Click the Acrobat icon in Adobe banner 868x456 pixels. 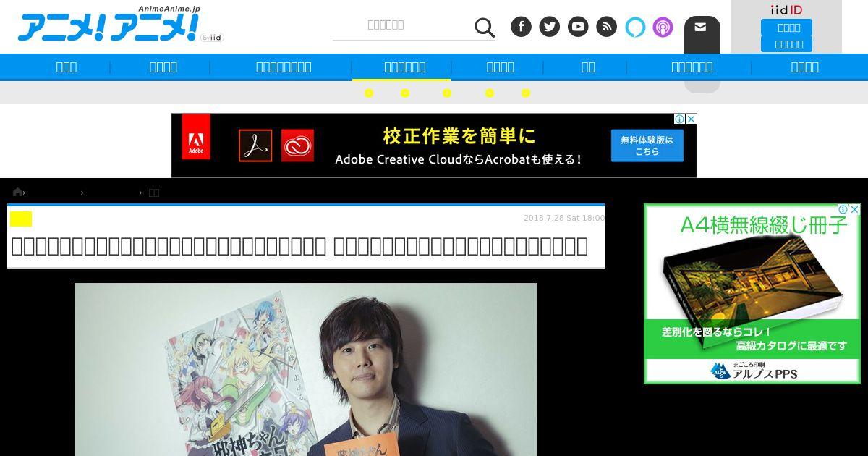pos(255,145)
